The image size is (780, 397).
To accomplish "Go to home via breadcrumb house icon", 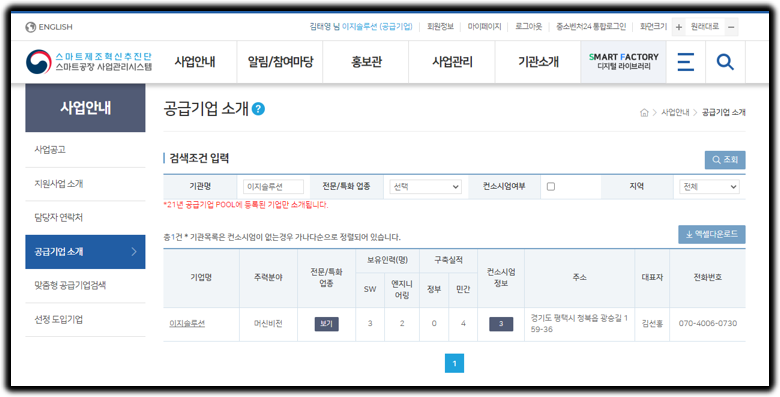I will [644, 112].
